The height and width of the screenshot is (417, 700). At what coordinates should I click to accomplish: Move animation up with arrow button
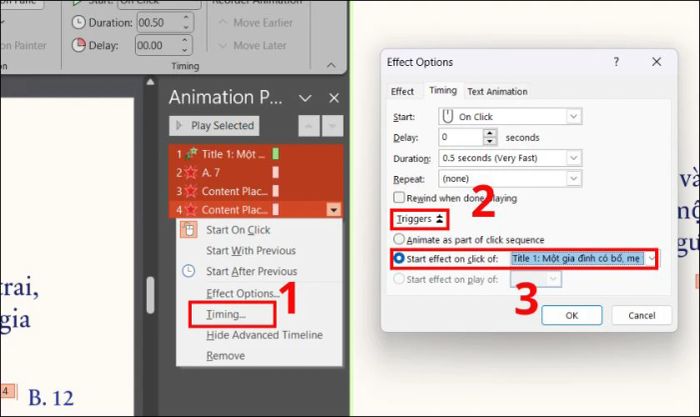click(x=309, y=126)
